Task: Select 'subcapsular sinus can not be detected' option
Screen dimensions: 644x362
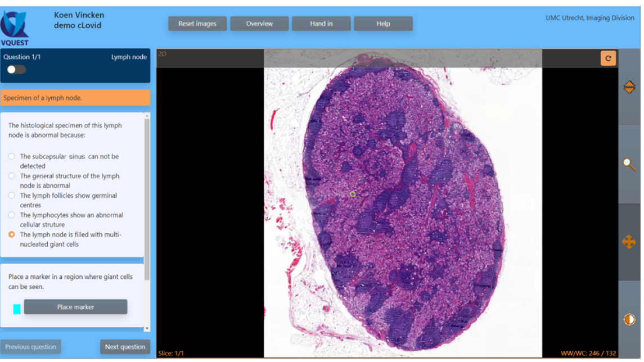Action: (12, 157)
